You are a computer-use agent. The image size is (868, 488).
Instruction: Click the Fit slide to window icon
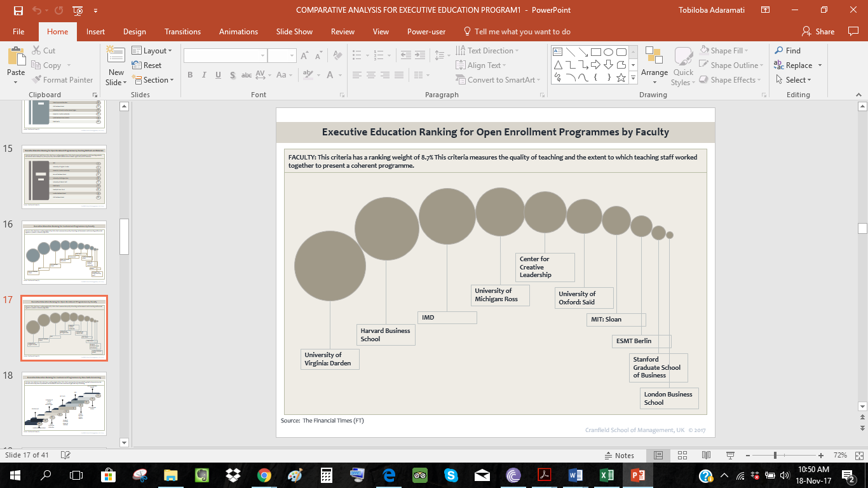tap(860, 455)
